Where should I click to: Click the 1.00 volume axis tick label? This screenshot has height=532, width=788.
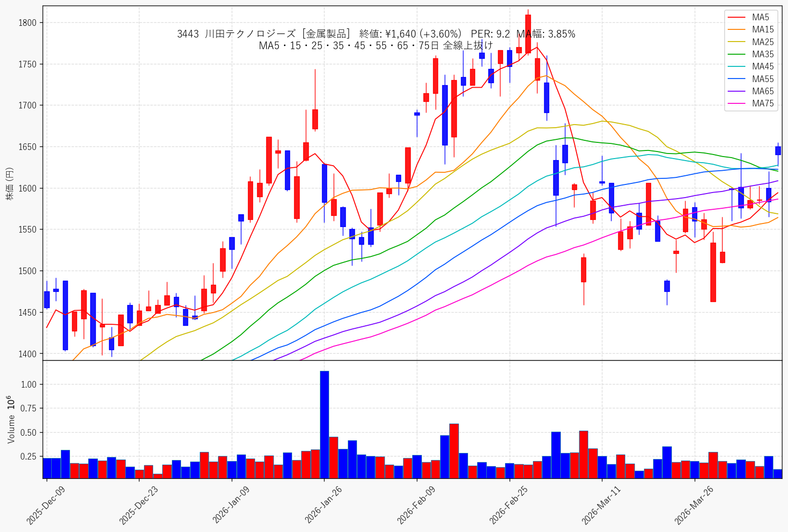tap(29, 385)
